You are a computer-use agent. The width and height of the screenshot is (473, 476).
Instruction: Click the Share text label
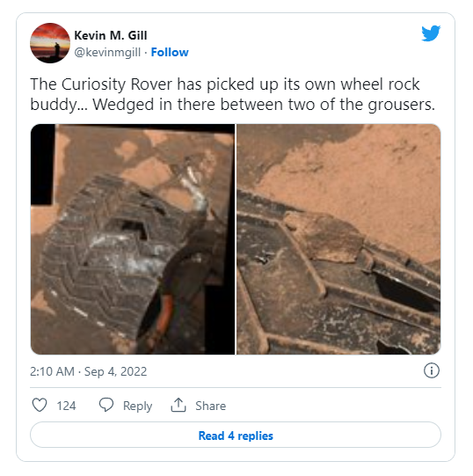click(210, 406)
